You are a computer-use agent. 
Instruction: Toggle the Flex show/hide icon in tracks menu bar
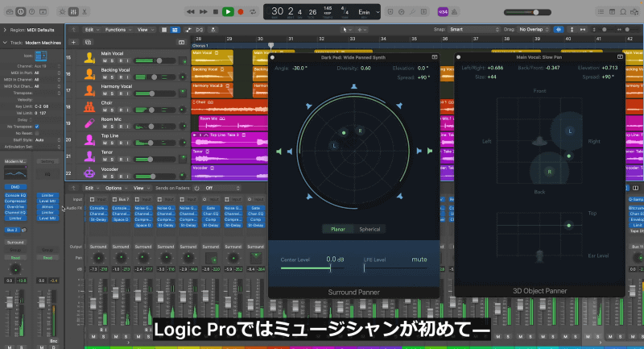pos(200,30)
